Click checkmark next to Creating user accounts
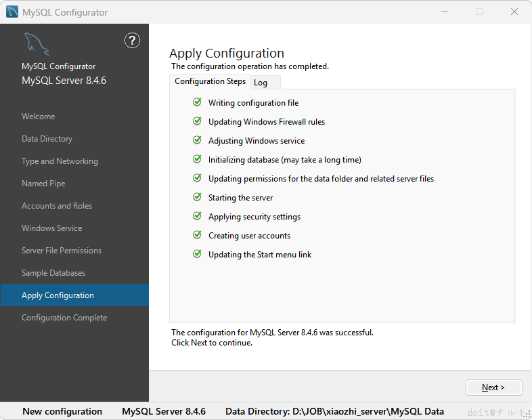This screenshot has height=420, width=532. pyautogui.click(x=197, y=235)
